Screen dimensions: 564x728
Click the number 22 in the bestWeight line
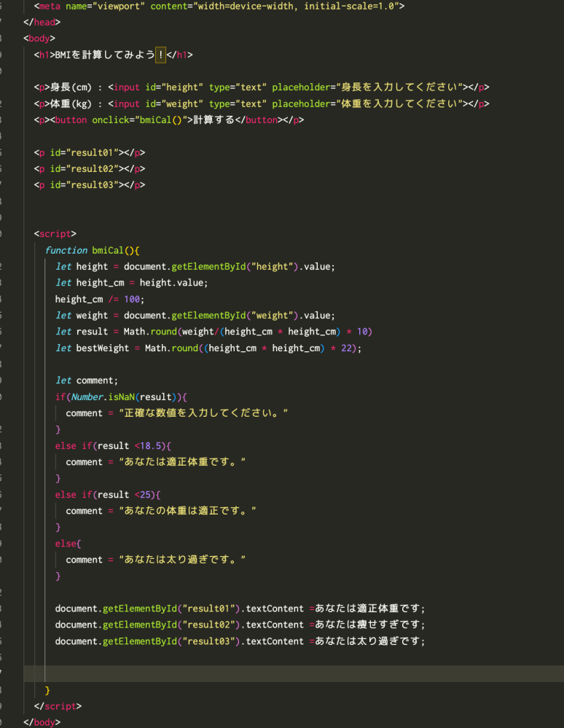click(346, 348)
